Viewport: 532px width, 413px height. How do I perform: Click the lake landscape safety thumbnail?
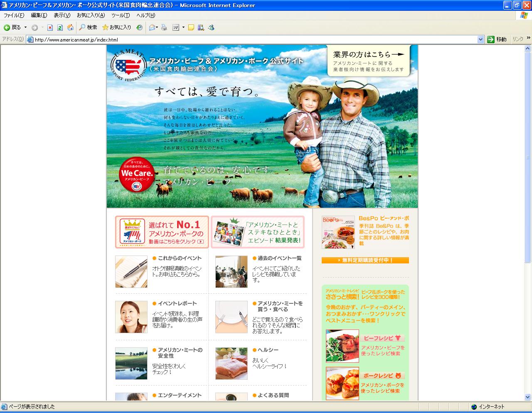131,364
